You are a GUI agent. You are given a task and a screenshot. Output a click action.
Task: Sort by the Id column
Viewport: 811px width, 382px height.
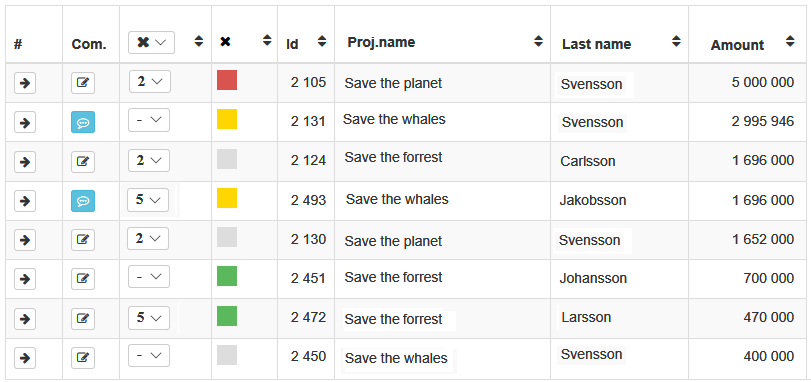point(322,41)
